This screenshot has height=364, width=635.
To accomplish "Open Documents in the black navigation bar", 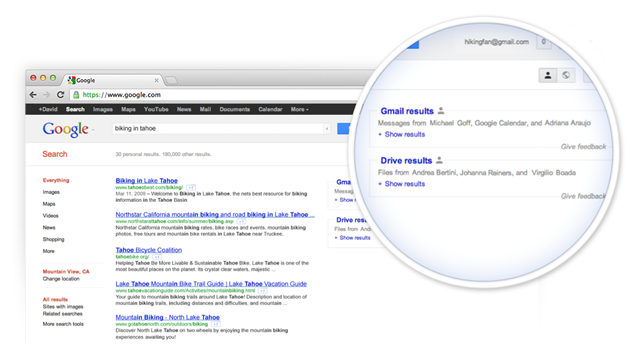I will click(235, 109).
